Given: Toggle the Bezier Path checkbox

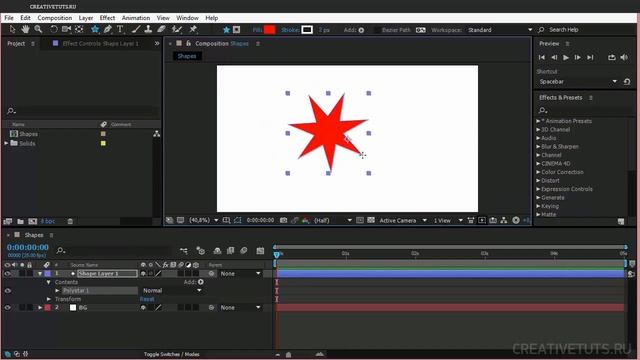Looking at the screenshot, I should point(377,30).
